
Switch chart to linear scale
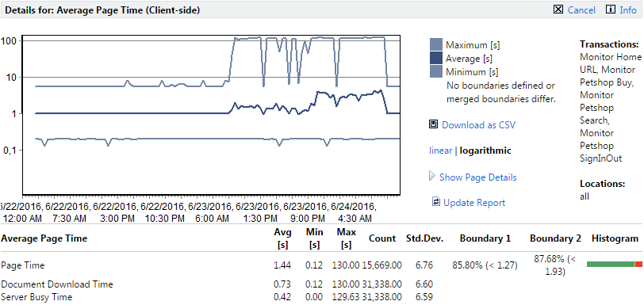click(441, 151)
